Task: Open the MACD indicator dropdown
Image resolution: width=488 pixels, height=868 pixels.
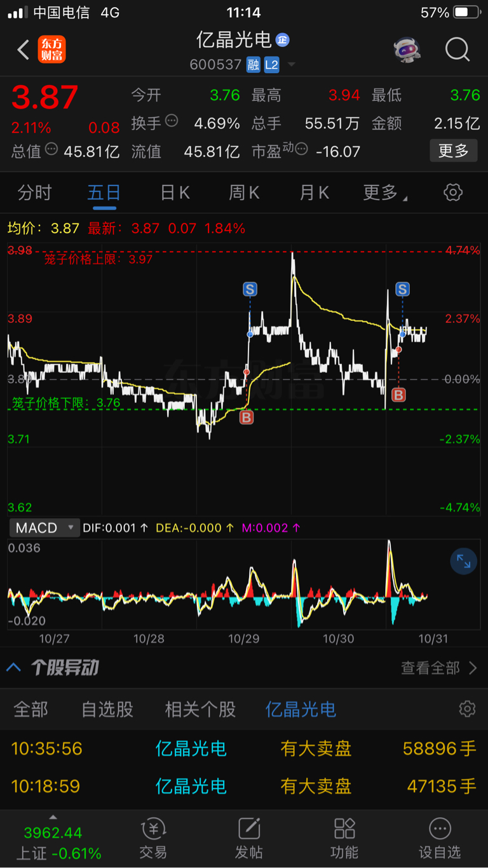Action: pos(44,527)
